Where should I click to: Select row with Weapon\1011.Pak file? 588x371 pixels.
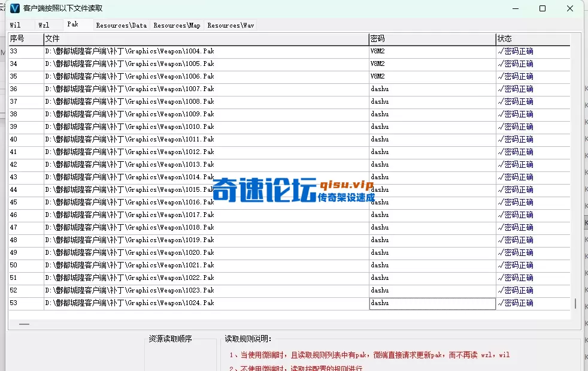(289, 139)
